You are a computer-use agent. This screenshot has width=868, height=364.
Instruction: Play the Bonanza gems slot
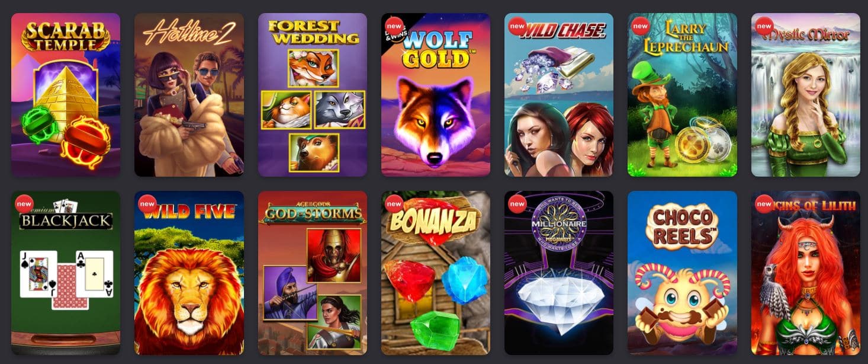436,273
